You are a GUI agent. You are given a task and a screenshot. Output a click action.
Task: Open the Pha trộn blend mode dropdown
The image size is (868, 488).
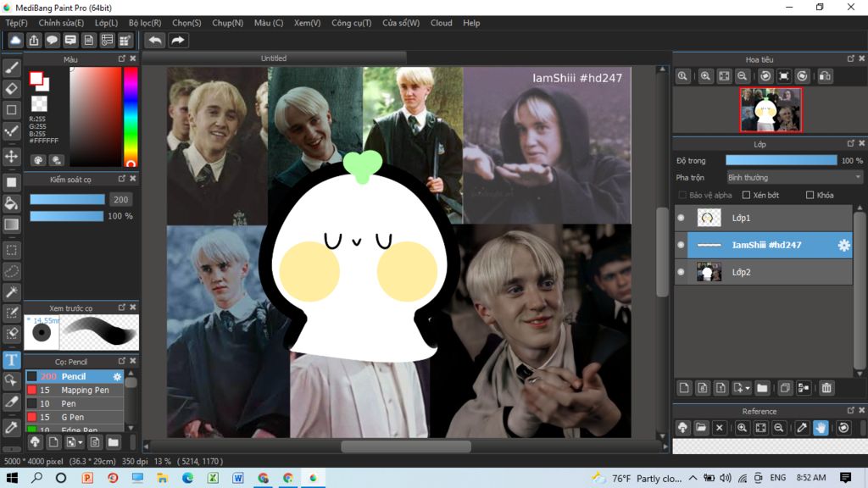coord(794,178)
